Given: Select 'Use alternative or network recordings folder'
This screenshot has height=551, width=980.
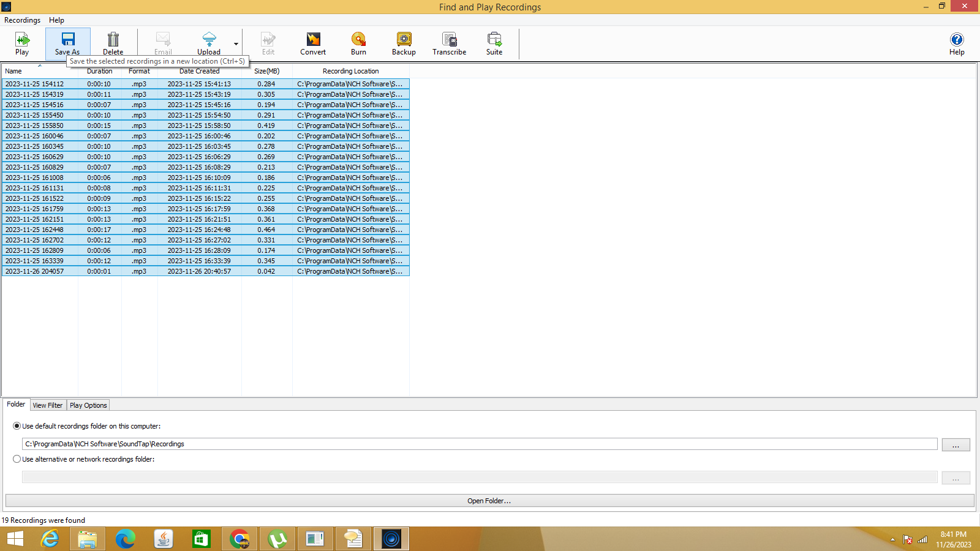Looking at the screenshot, I should point(17,459).
